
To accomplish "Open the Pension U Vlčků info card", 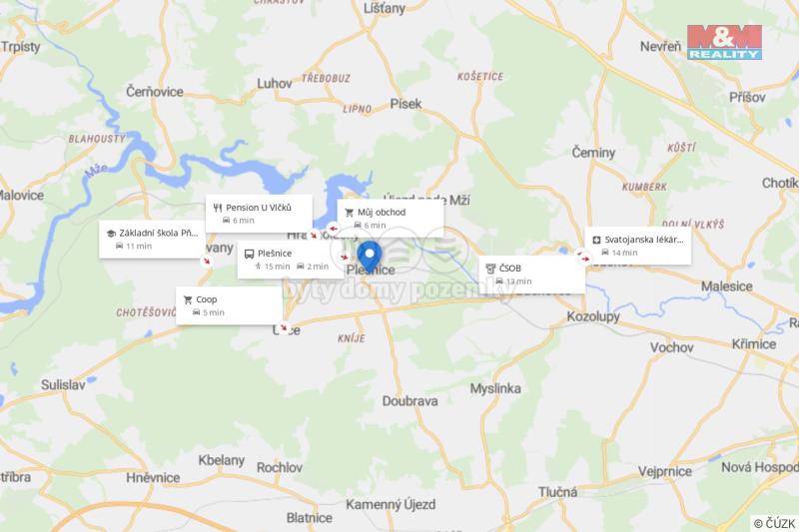I will pyautogui.click(x=259, y=214).
